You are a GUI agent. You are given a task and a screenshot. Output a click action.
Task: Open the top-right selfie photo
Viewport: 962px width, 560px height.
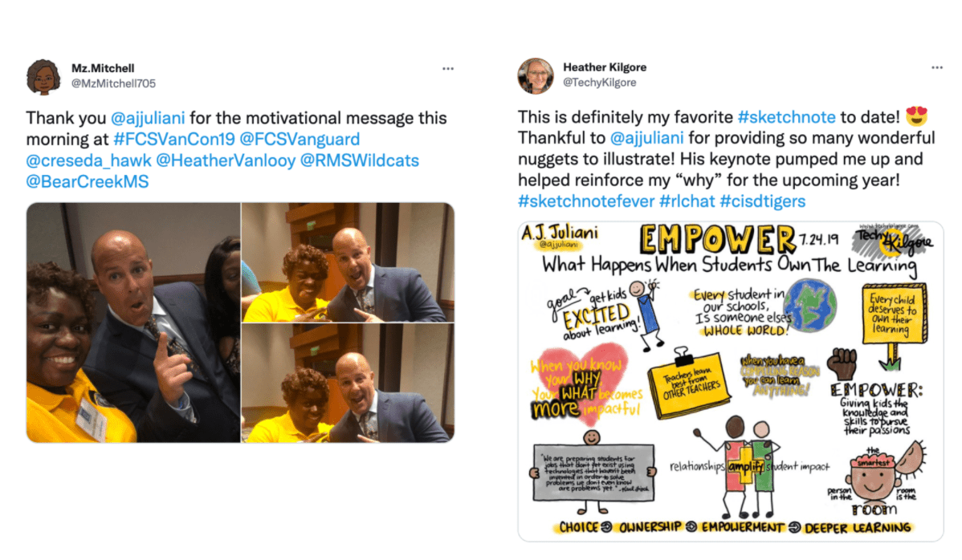coord(348,263)
